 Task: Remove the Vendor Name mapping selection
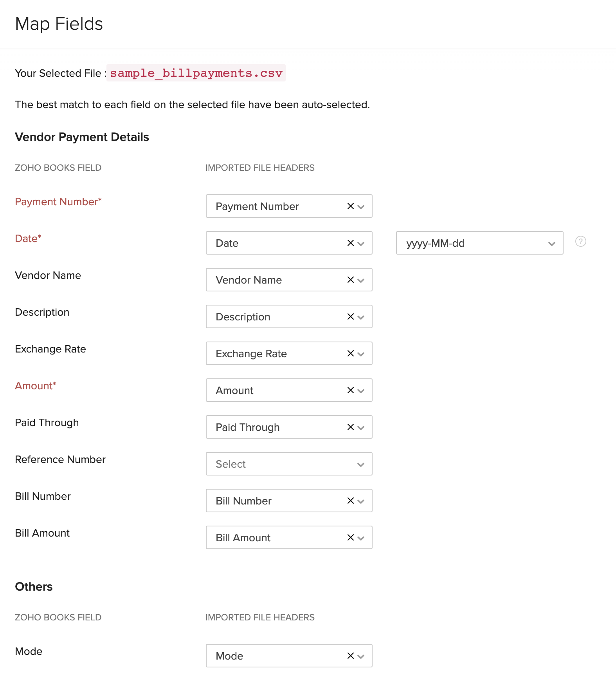(350, 280)
